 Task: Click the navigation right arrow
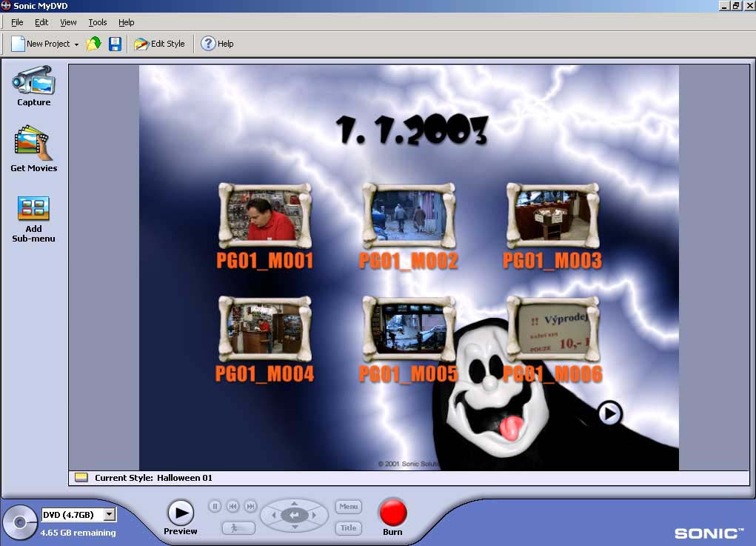(x=315, y=516)
